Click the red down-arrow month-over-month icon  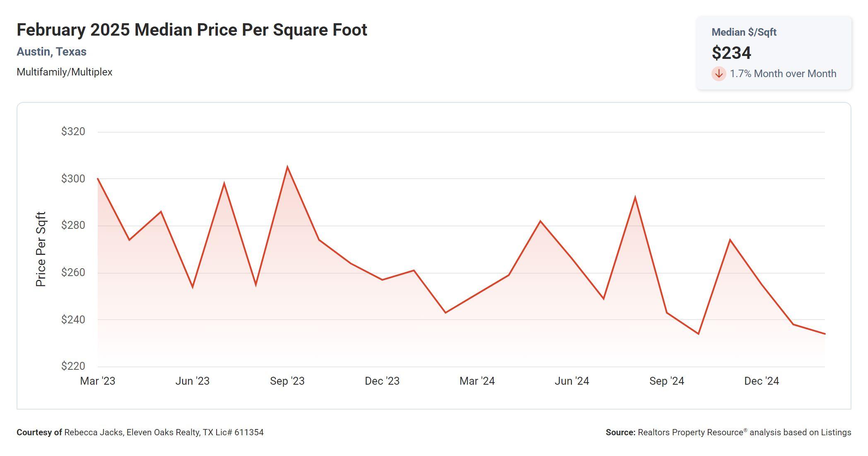point(719,74)
